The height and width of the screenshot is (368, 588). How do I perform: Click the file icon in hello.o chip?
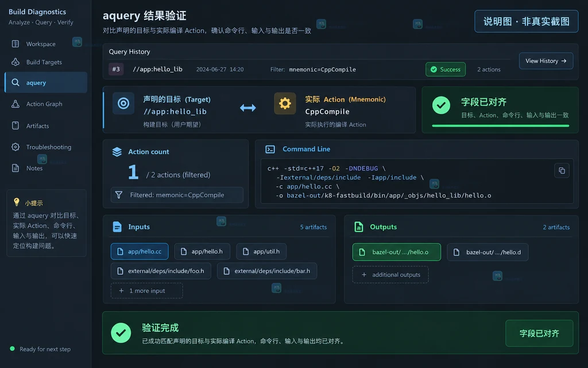362,252
